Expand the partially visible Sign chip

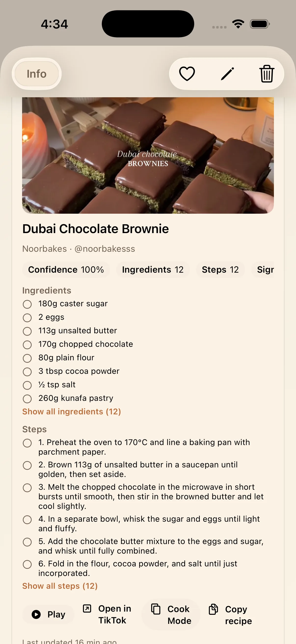pos(265,269)
